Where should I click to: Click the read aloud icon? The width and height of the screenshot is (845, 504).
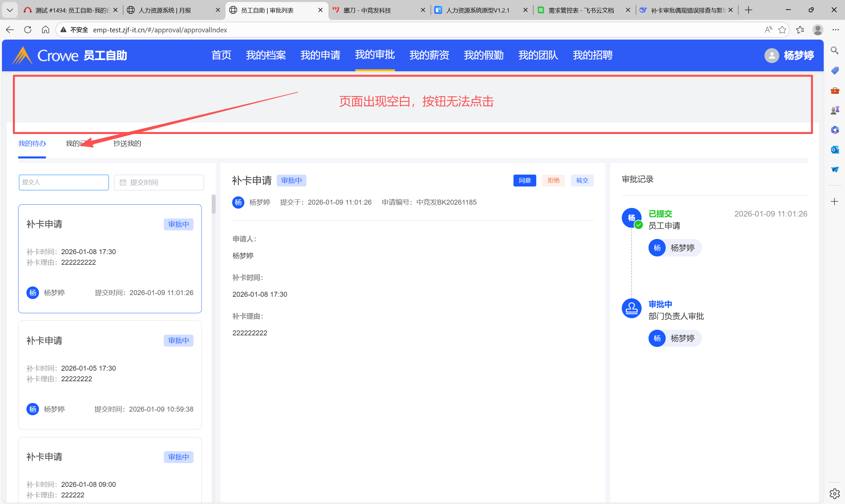[x=768, y=30]
